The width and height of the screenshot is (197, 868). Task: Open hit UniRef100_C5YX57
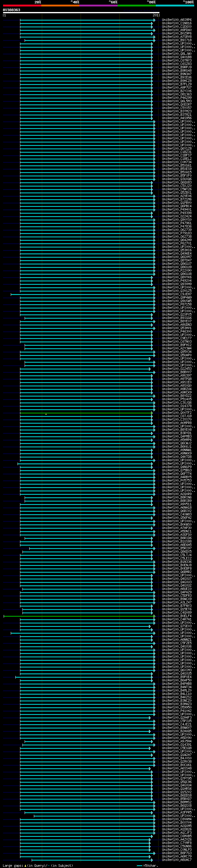[x=176, y=108]
